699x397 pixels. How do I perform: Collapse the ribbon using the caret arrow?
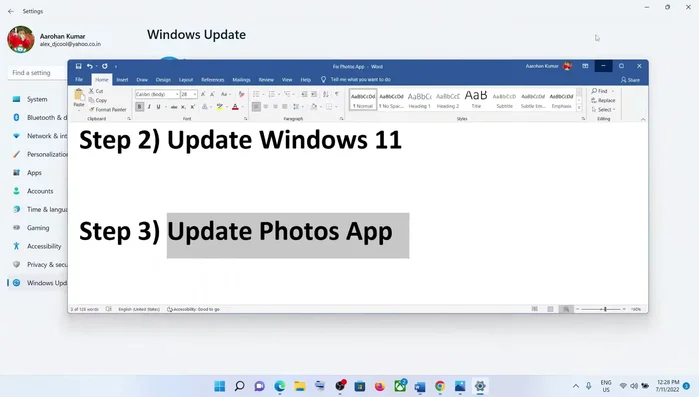pyautogui.click(x=643, y=119)
